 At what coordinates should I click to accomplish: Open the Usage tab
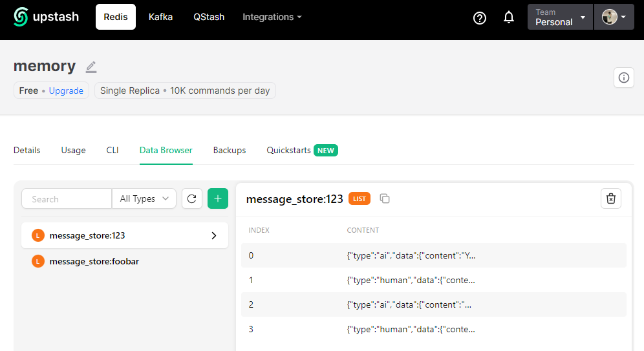click(x=74, y=150)
